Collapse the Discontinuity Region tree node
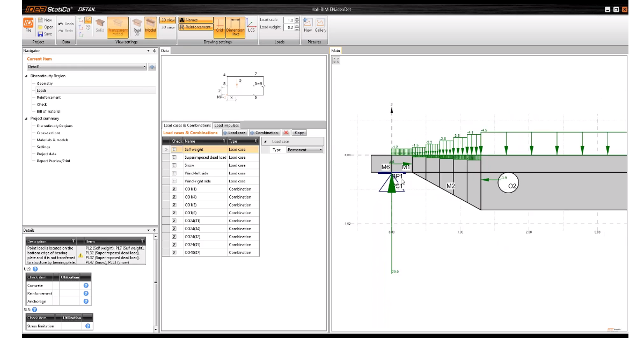Screen dimensions: 644x338 26,76
